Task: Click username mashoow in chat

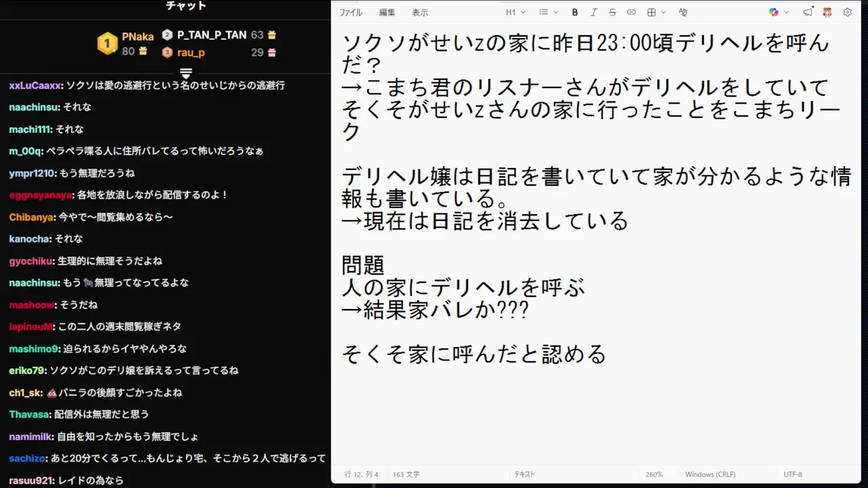Action: point(32,305)
